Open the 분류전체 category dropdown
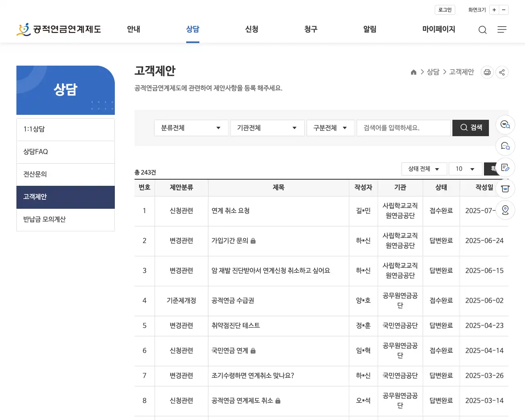The width and height of the screenshot is (525, 420). pos(191,128)
